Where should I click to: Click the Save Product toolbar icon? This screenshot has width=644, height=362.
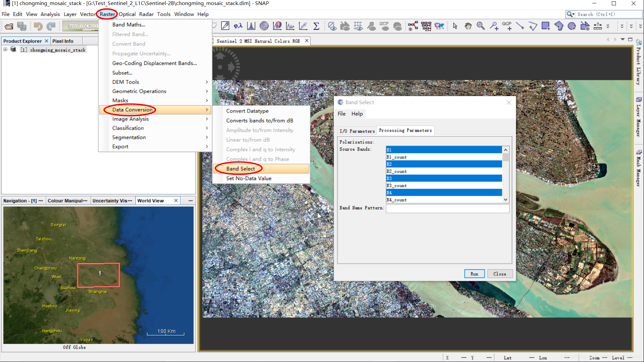[x=22, y=26]
